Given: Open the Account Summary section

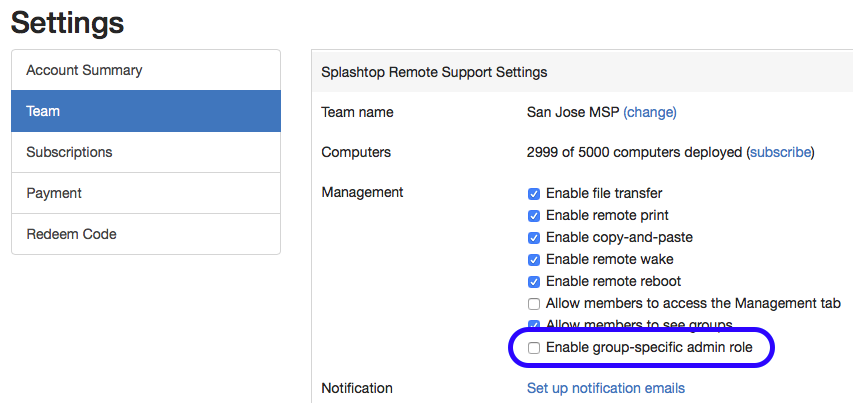Looking at the screenshot, I should (x=146, y=70).
